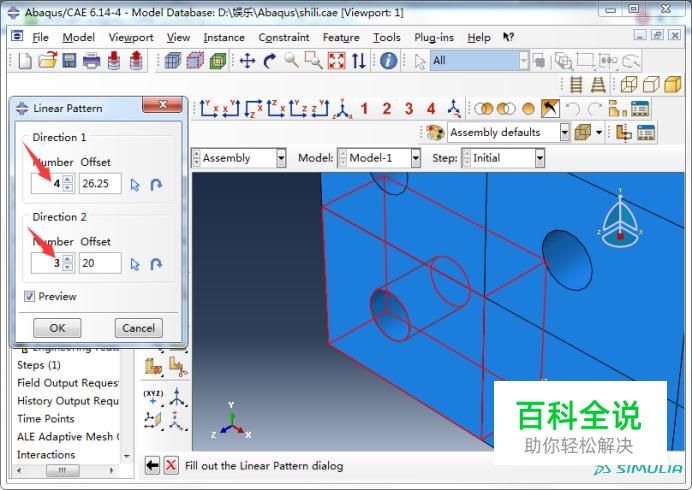Open the Instance menu
The width and height of the screenshot is (692, 490).
pyautogui.click(x=224, y=38)
